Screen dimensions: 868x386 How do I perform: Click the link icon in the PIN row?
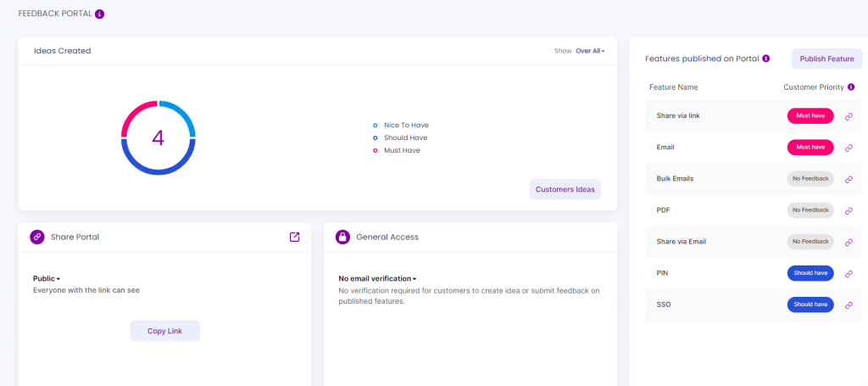(849, 273)
